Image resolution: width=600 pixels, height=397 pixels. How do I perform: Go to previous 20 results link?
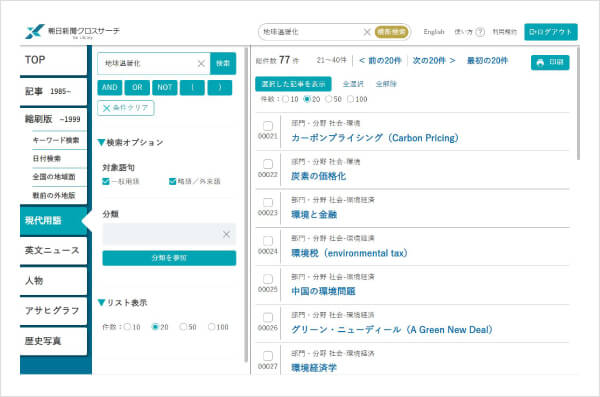point(380,60)
